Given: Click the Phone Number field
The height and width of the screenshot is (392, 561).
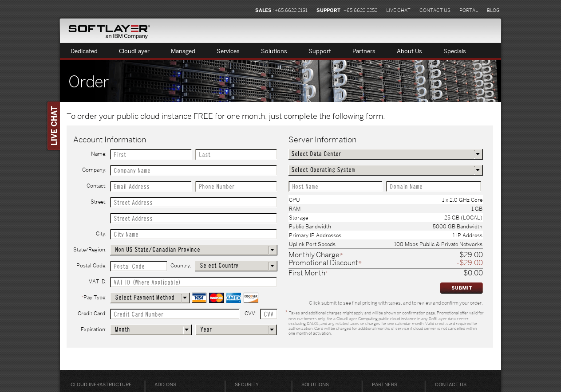Looking at the screenshot, I should pos(236,186).
